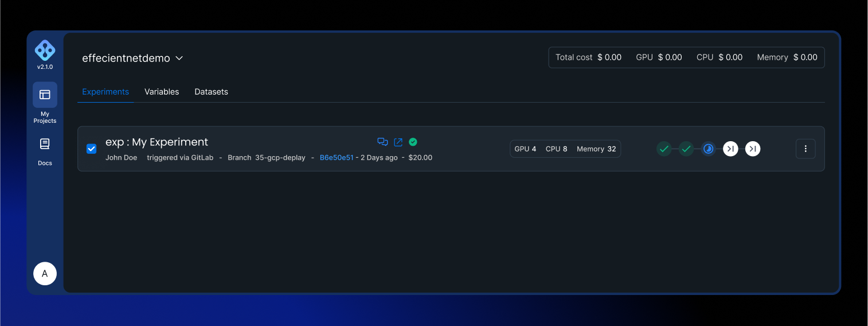Image resolution: width=868 pixels, height=326 pixels.
Task: Select the second completed pipeline stage
Action: [686, 149]
